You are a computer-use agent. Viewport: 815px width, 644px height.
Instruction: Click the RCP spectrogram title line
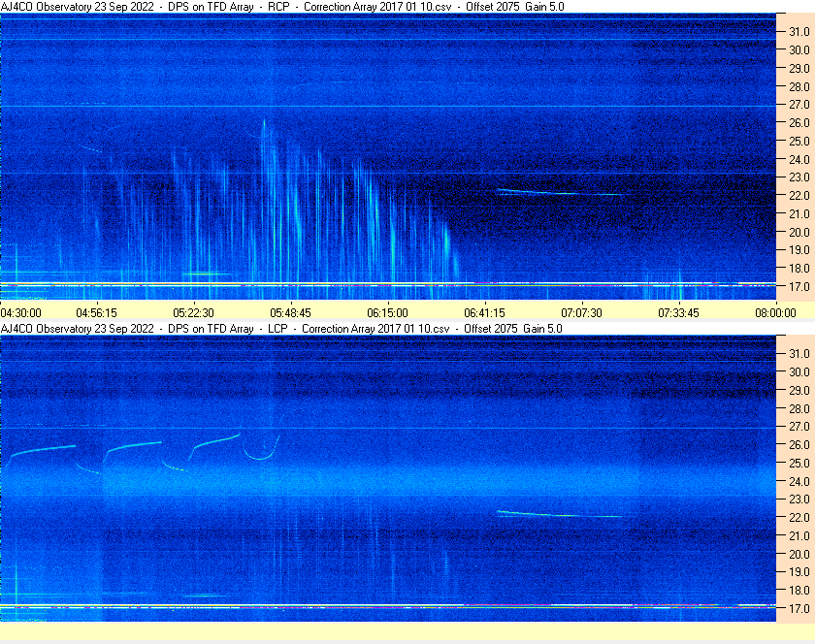pyautogui.click(x=282, y=7)
